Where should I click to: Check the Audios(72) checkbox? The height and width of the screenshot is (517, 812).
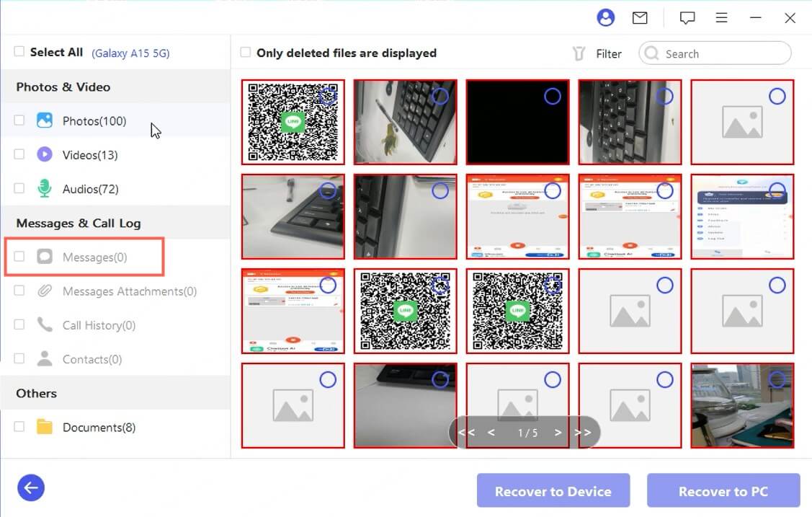tap(19, 188)
